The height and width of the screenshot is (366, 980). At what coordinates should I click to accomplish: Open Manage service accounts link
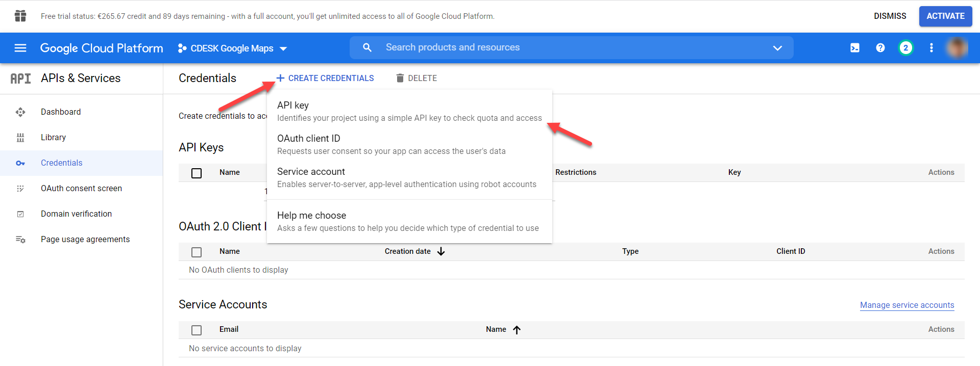[907, 305]
